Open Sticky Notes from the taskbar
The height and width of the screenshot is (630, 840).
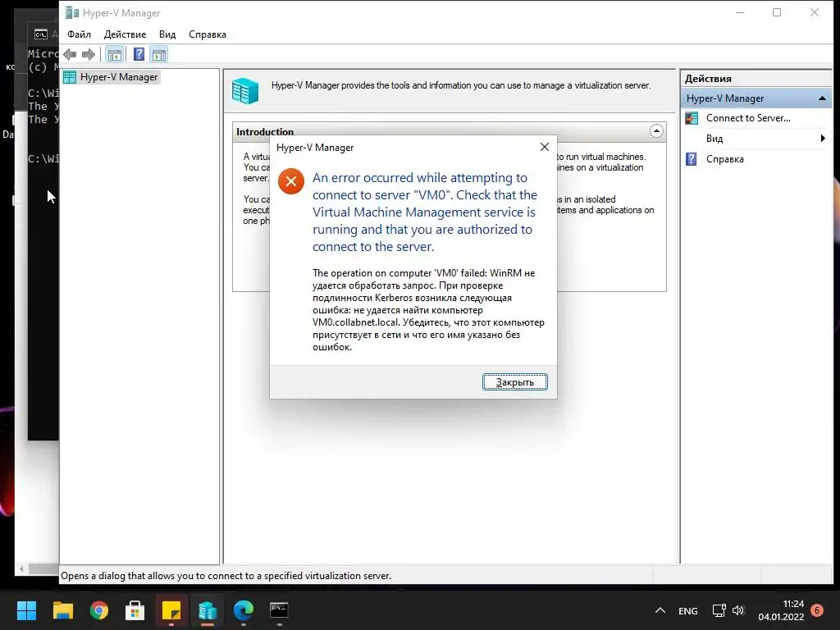click(171, 610)
